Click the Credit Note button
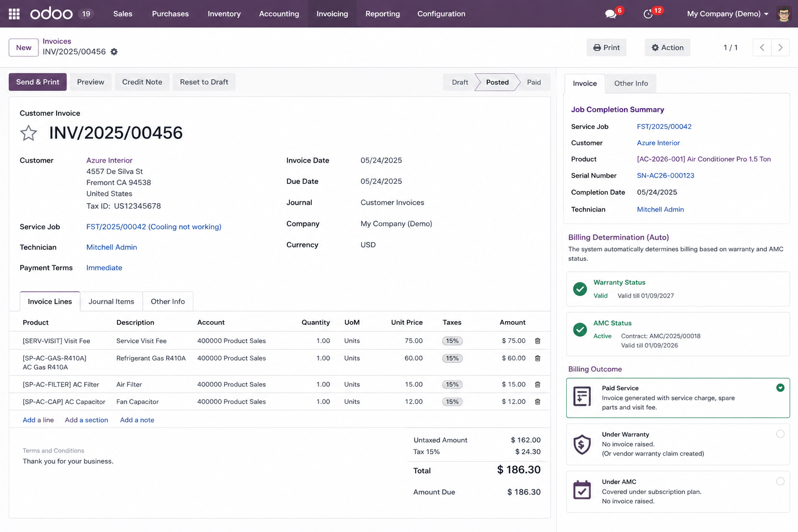Screen dimensions: 798x532 click(142, 82)
